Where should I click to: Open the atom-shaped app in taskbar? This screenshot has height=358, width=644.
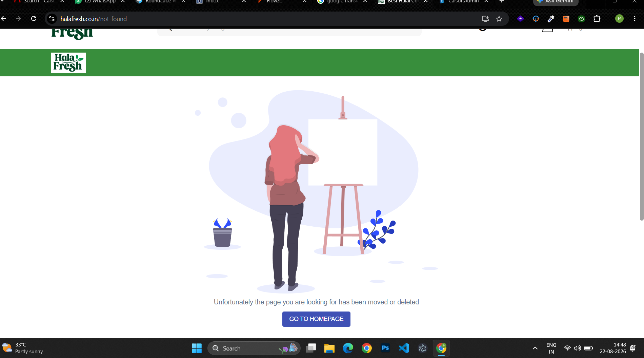[423, 348]
